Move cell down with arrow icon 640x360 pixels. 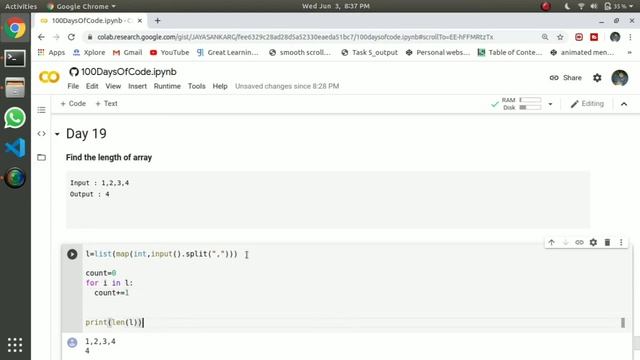pyautogui.click(x=565, y=242)
